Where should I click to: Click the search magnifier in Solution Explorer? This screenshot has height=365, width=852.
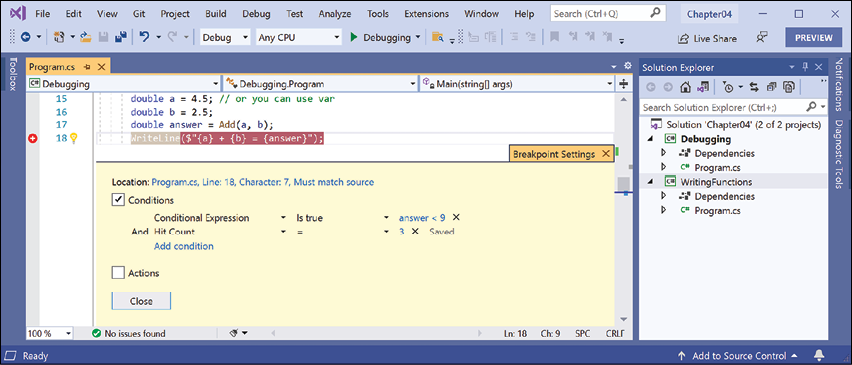811,107
